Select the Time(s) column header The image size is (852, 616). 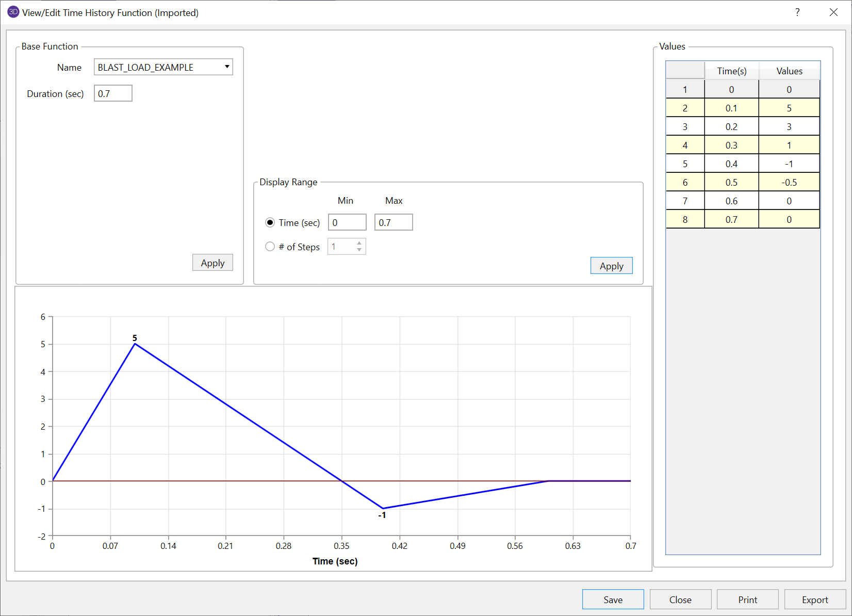click(731, 71)
